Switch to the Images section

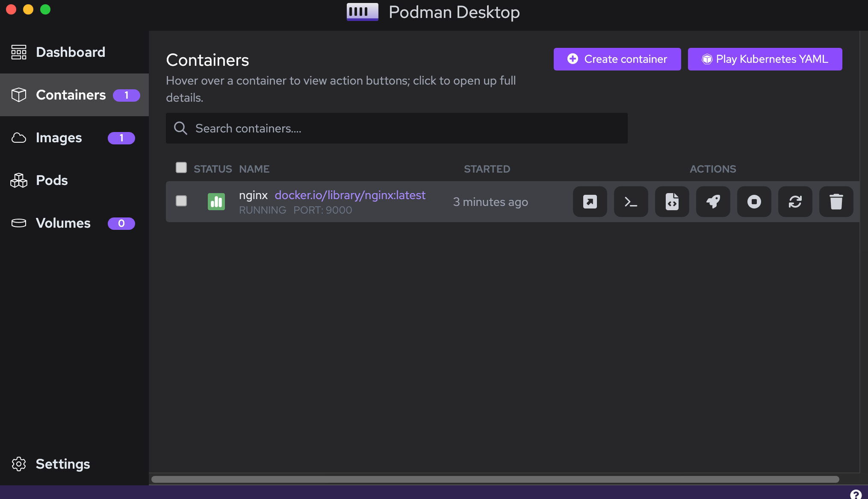(59, 138)
